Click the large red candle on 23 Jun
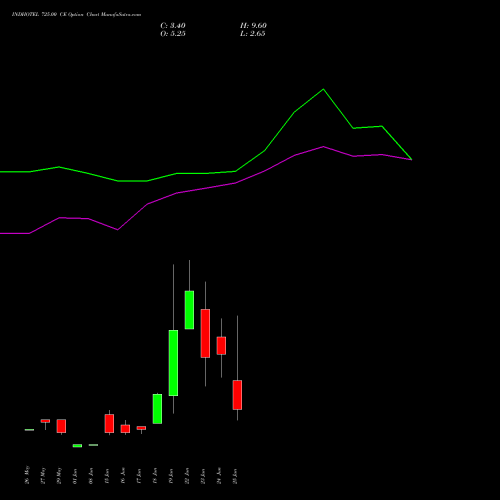Screen dimensions: 500x500 click(x=205, y=333)
